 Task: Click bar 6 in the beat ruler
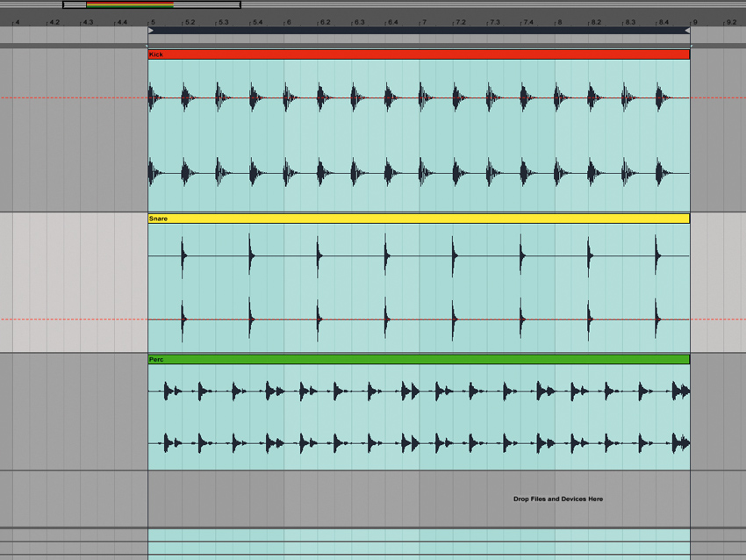pos(289,22)
